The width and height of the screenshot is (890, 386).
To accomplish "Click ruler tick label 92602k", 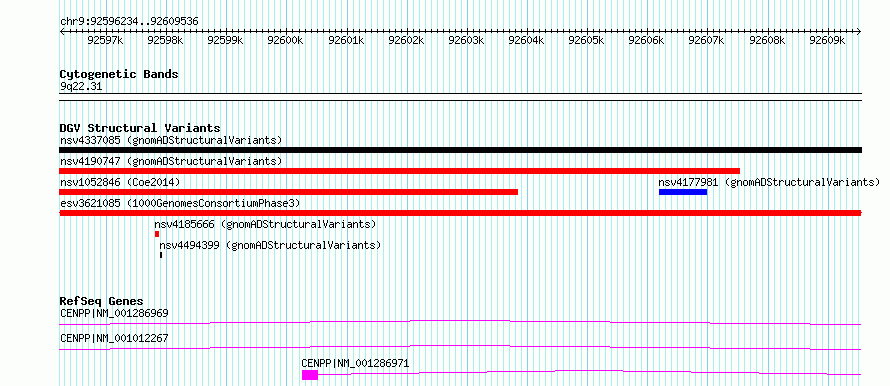I will point(406,40).
